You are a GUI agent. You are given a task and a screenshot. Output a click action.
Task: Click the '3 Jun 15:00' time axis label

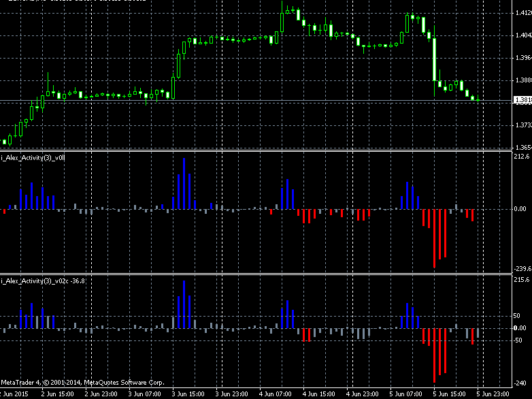tap(188, 394)
